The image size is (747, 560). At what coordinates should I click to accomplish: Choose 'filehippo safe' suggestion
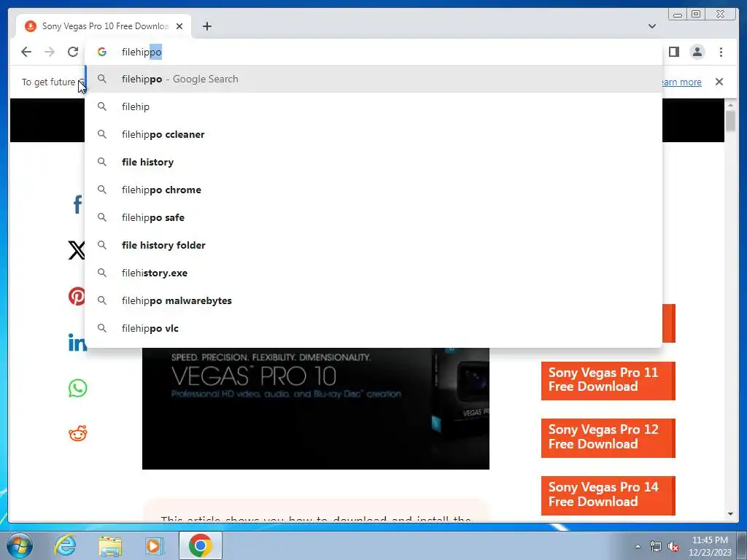(x=373, y=217)
